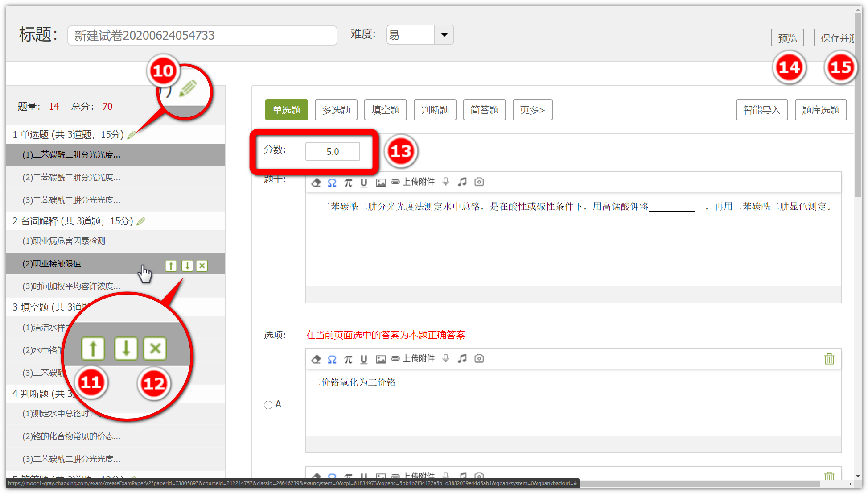The image size is (868, 494).
Task: Select the 判断题 question type tab
Action: coord(435,110)
